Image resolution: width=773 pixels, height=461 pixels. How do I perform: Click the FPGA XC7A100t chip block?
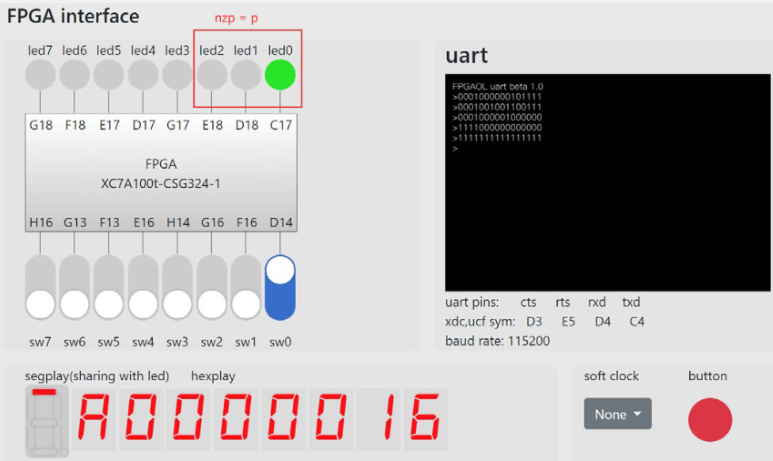[x=161, y=173]
